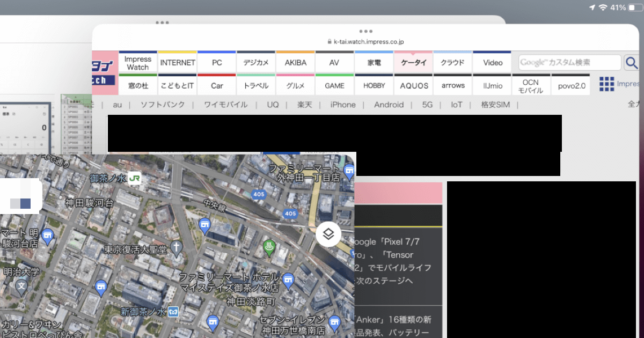Open the IIJmio tab
Viewport: 644px width, 338px height.
click(492, 85)
